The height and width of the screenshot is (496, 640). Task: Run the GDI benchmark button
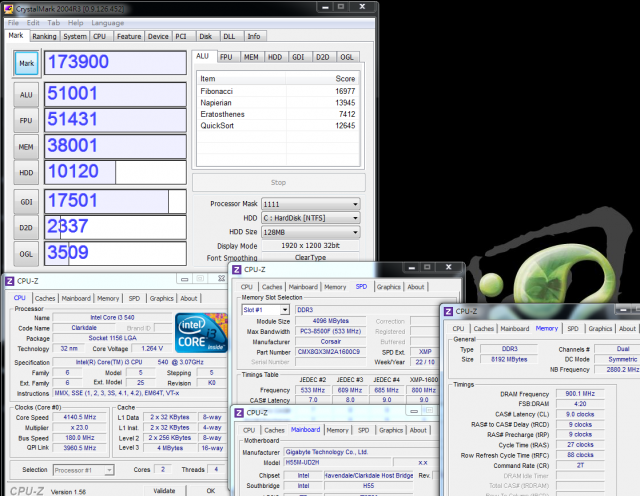[x=26, y=202]
